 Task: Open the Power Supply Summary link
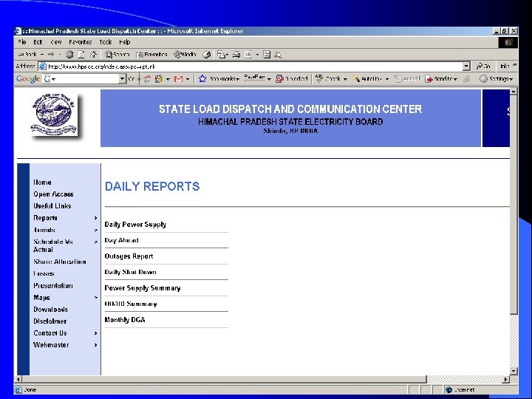(x=143, y=288)
